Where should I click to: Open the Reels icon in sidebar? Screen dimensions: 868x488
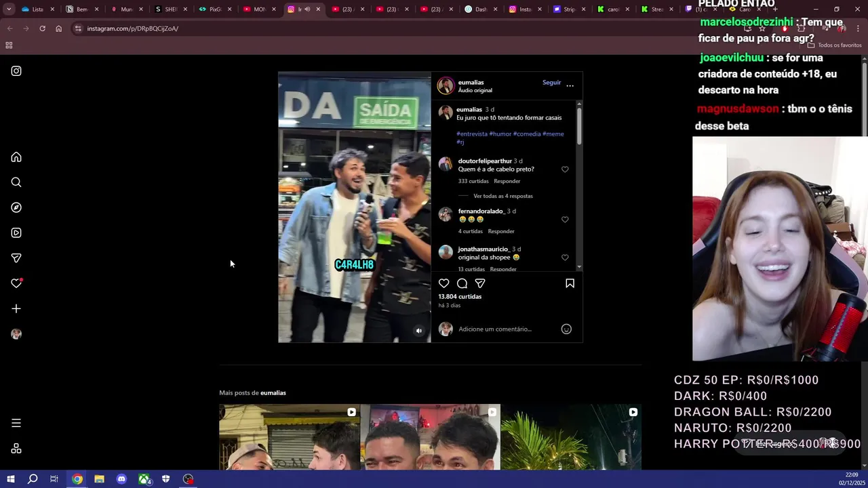click(16, 233)
